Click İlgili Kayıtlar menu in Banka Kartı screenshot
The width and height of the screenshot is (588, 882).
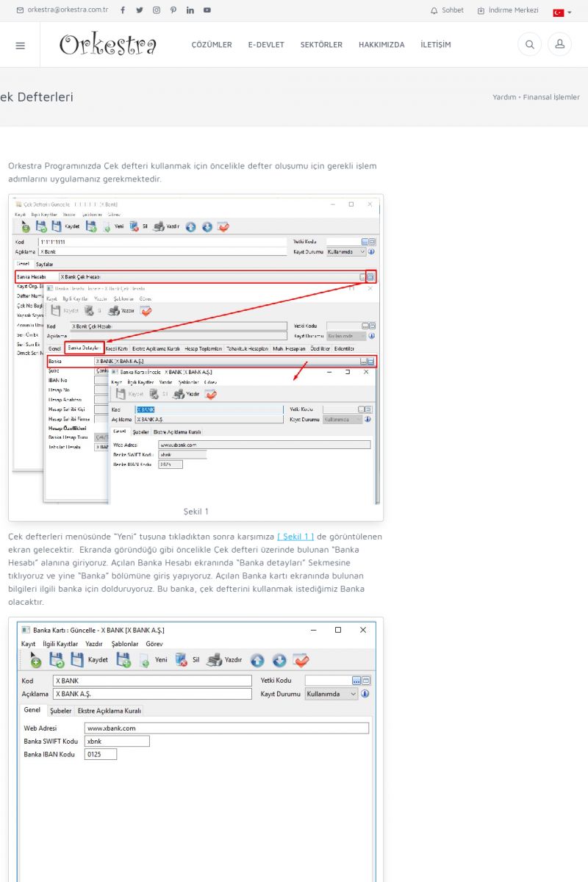point(60,644)
